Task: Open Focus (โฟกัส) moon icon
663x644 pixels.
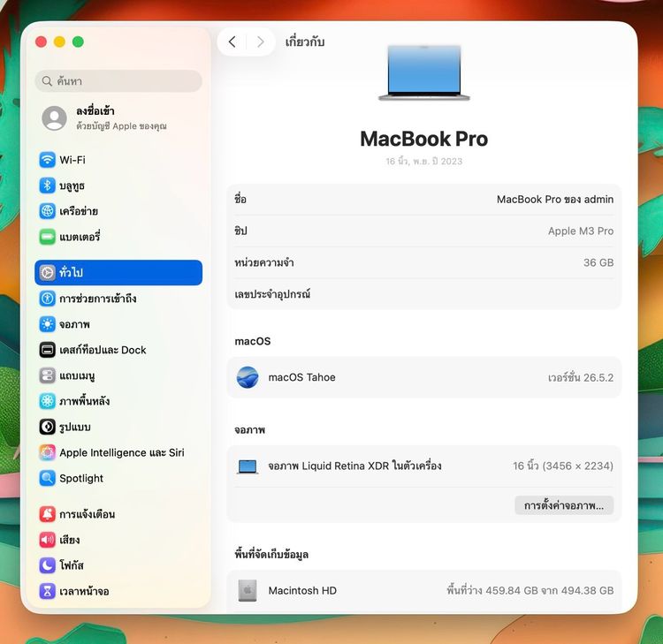Action: (x=48, y=565)
